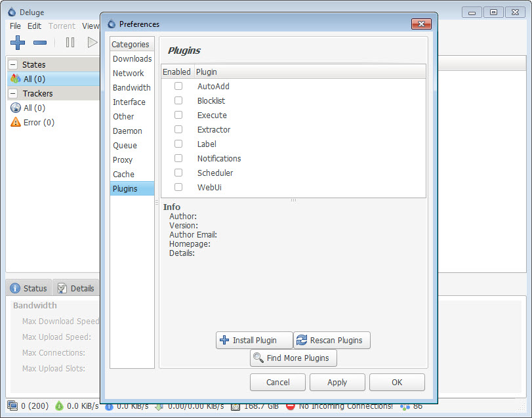Open the Torrent menu
532x418 pixels.
(62, 26)
